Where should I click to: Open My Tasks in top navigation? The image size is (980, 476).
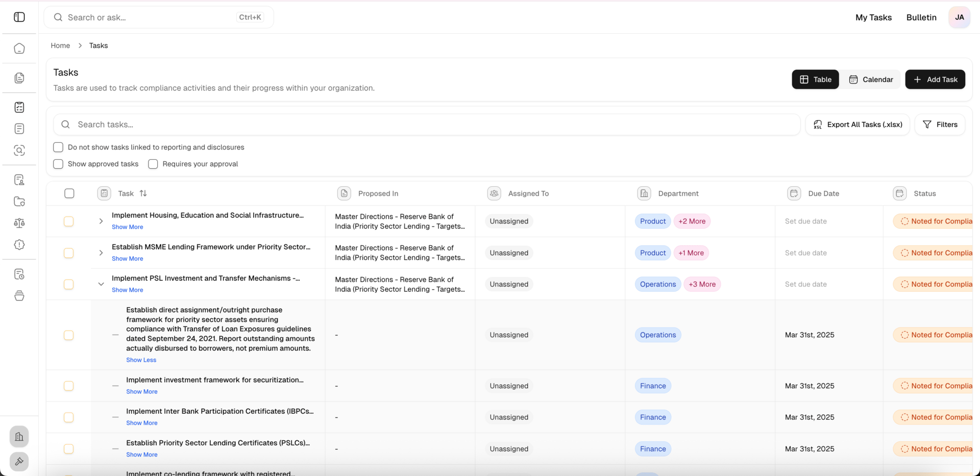point(873,17)
